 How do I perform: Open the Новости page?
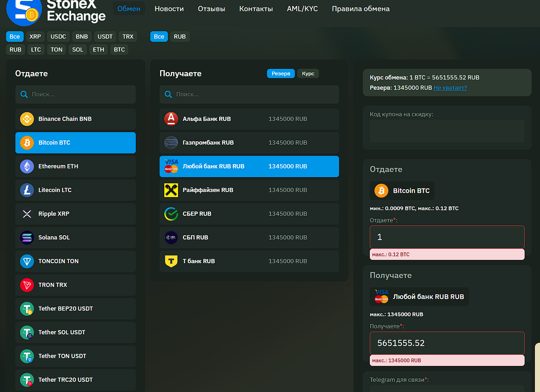click(169, 9)
